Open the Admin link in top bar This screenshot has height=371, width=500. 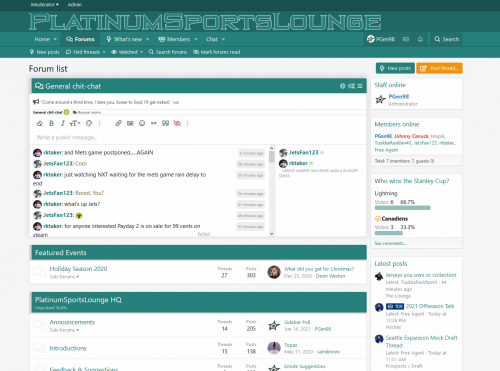click(x=75, y=5)
